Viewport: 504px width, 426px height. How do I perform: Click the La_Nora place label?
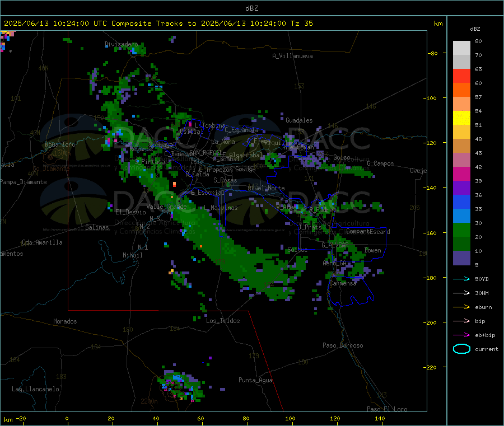[223, 142]
